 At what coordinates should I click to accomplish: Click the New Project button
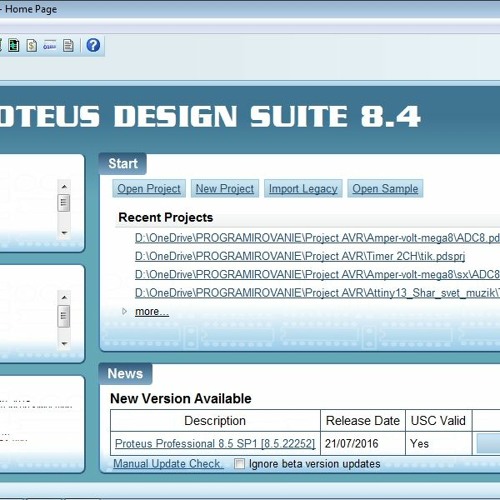[225, 189]
